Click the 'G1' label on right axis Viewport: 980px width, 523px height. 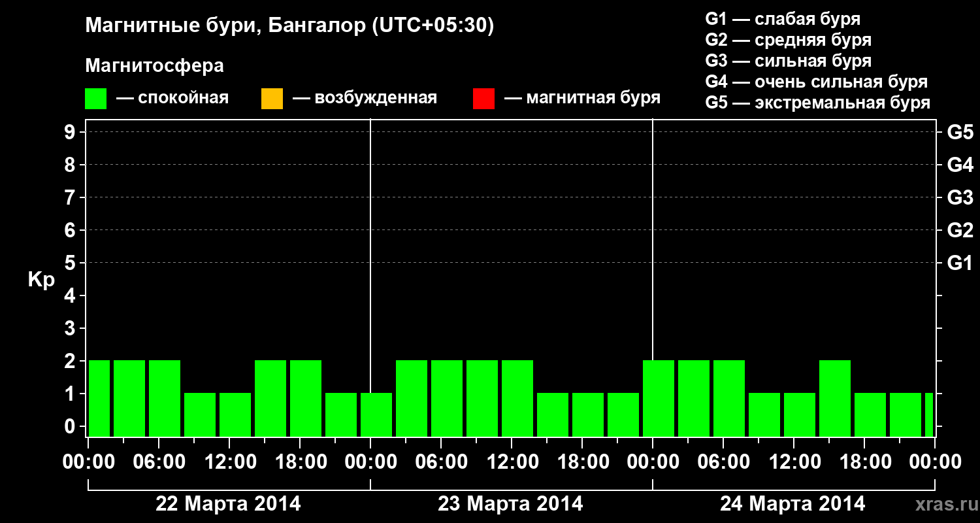(x=960, y=263)
